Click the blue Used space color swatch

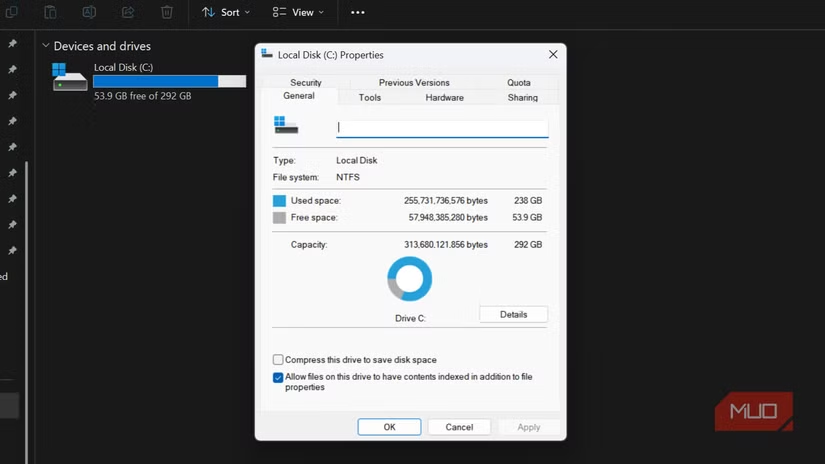[279, 201]
